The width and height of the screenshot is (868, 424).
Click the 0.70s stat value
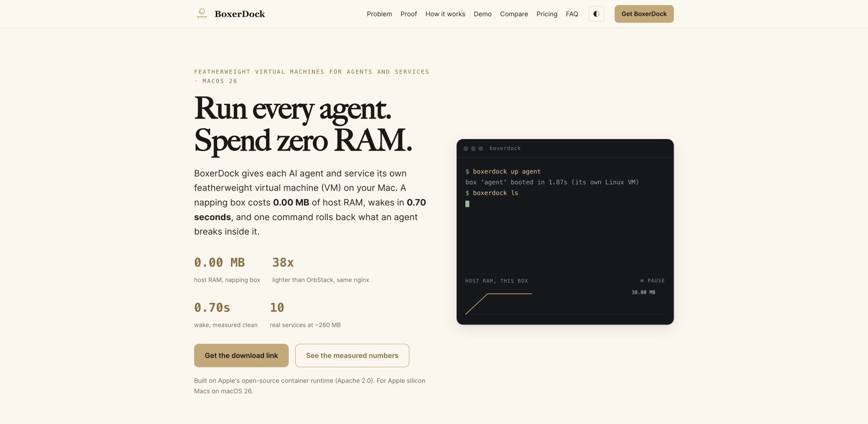click(x=212, y=308)
